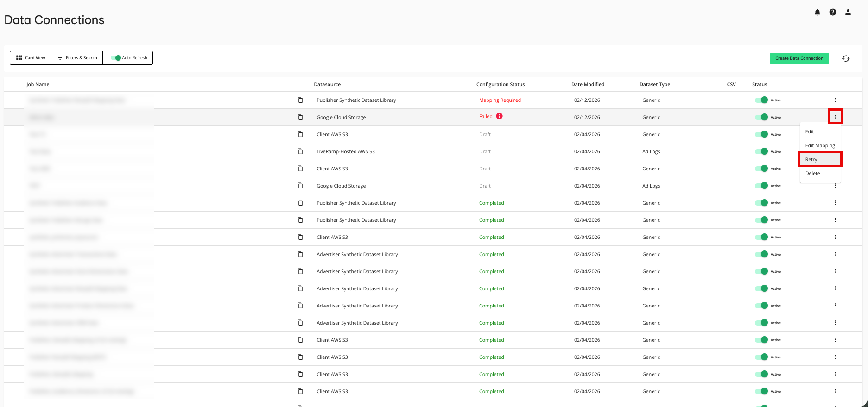Click Google Cloud Storage in the Failed row
This screenshot has width=868, height=407.
pyautogui.click(x=341, y=117)
